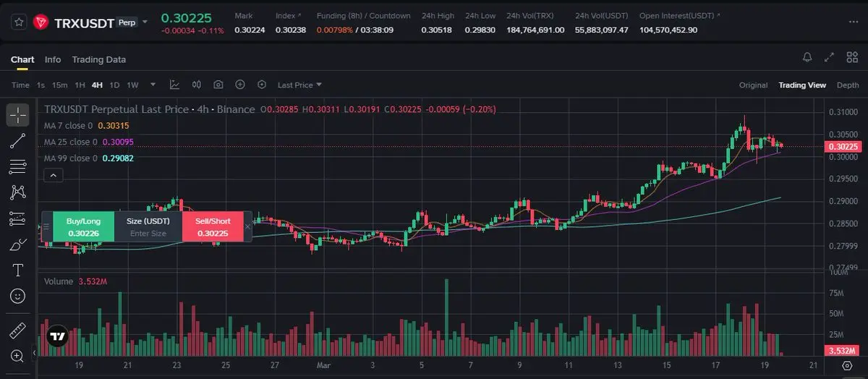Select the crosshair cursor tool
Image resolution: width=868 pixels, height=379 pixels.
point(18,114)
